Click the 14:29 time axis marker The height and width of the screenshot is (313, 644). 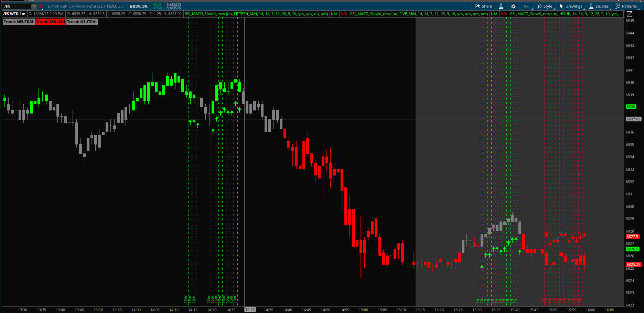[250, 310]
